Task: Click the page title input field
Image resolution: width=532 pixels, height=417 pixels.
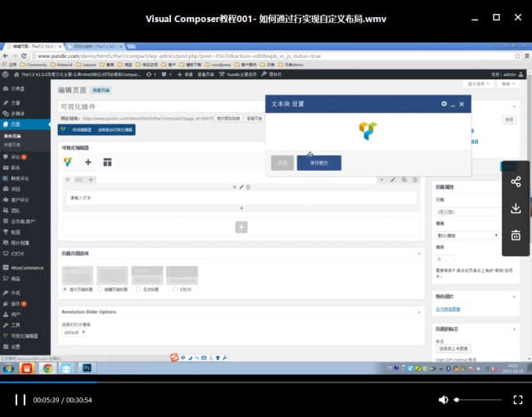Action: tap(161, 107)
